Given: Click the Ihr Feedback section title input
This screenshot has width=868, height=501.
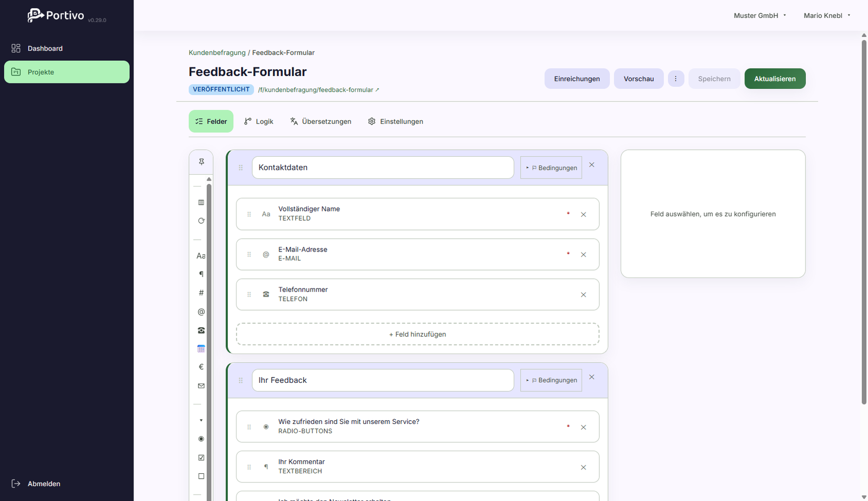Looking at the screenshot, I should [382, 380].
